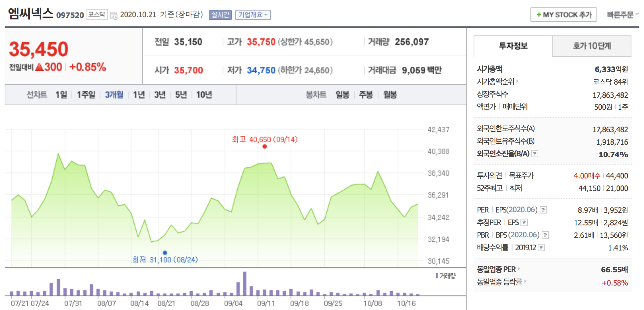Click the 거래량 value 256,097
This screenshot has height=310, width=644.
412,42
